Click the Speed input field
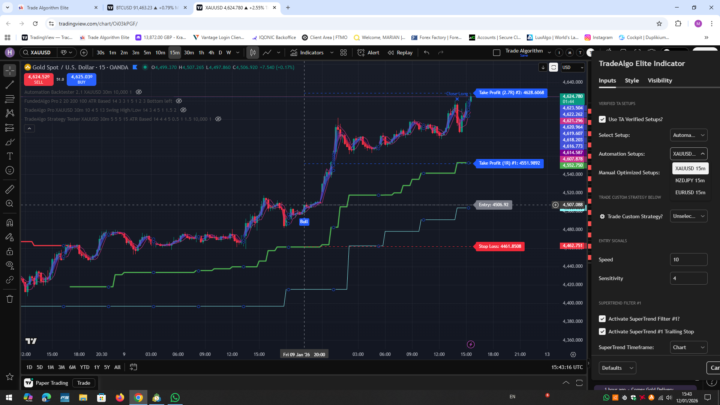The image size is (720, 405). tap(688, 260)
